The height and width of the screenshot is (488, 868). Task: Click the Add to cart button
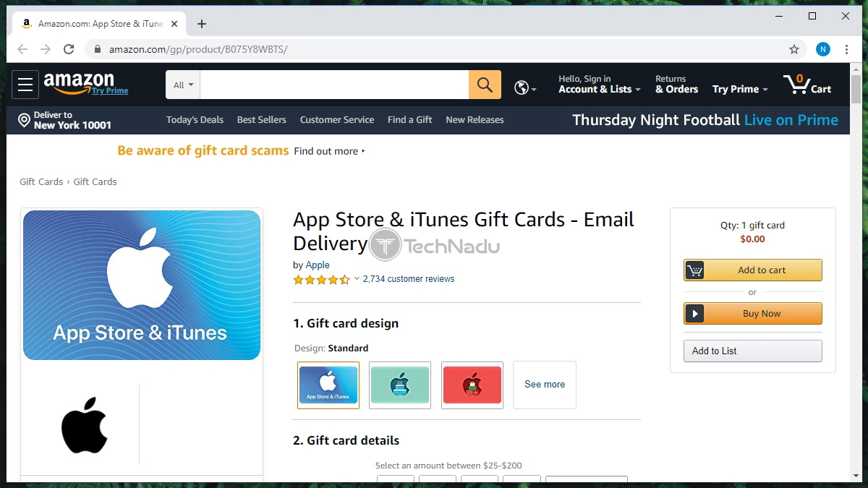tap(753, 270)
